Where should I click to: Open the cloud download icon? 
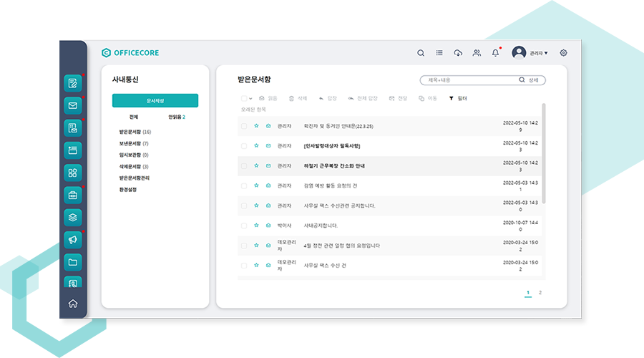point(458,53)
